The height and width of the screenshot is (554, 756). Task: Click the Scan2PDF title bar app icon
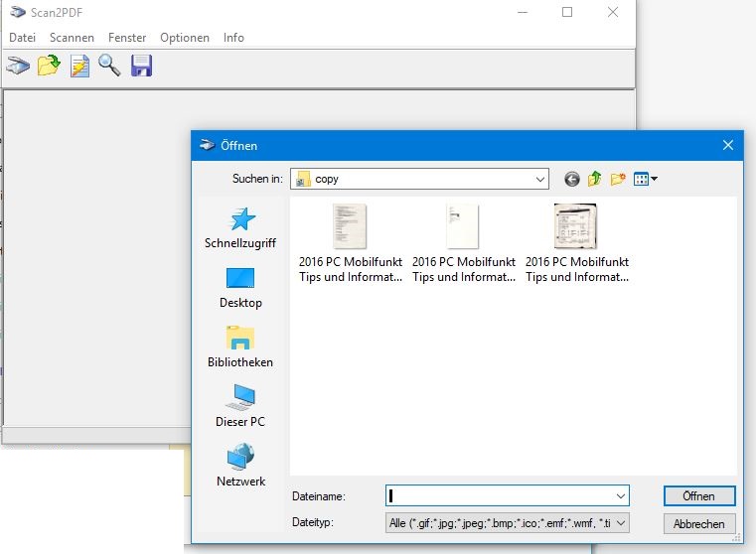[x=17, y=12]
